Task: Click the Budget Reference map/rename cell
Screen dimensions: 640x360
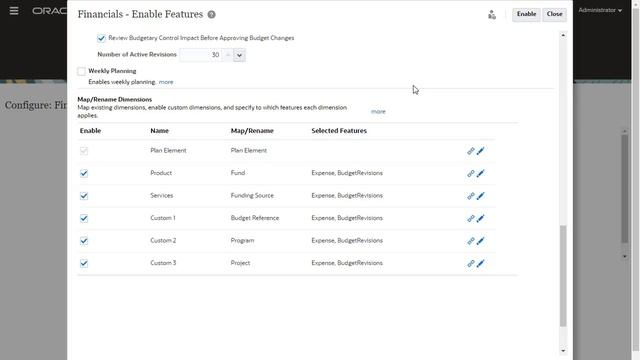Action: click(x=255, y=218)
